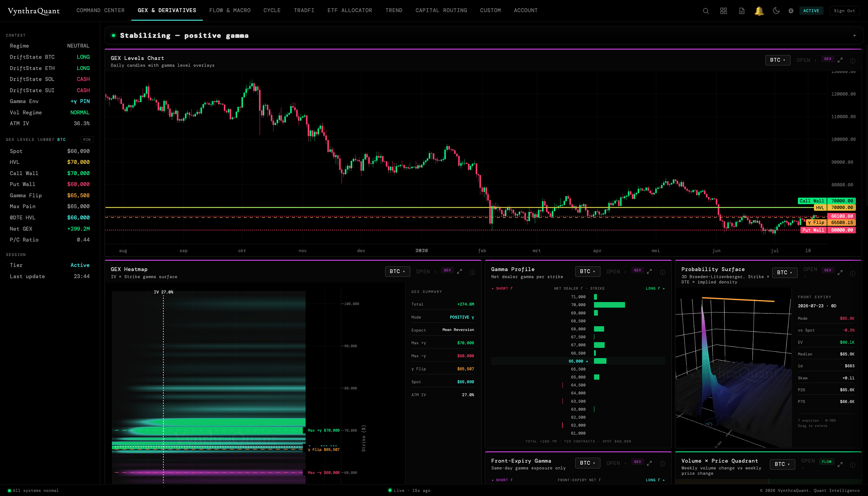The height and width of the screenshot is (496, 868).
Task: Click the ACTIVE status badge
Action: (x=811, y=11)
